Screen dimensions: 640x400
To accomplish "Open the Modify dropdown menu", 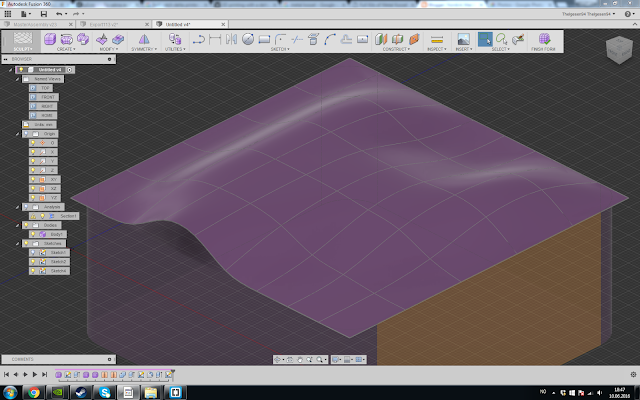I will (108, 49).
